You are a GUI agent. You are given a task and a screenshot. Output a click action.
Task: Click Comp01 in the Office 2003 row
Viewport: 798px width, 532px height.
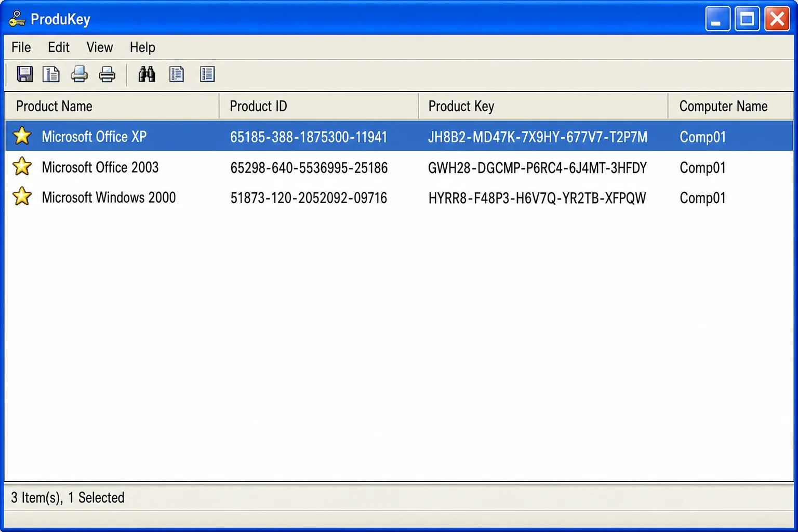[x=702, y=168]
